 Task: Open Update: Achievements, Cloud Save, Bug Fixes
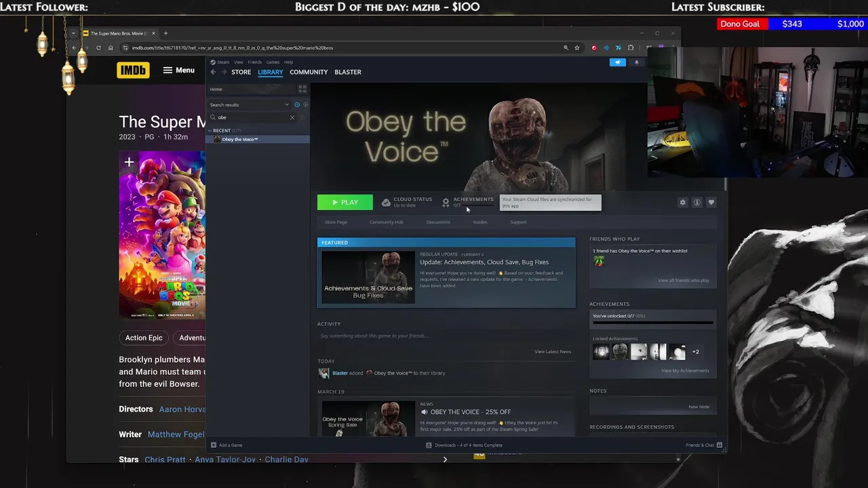click(x=484, y=262)
